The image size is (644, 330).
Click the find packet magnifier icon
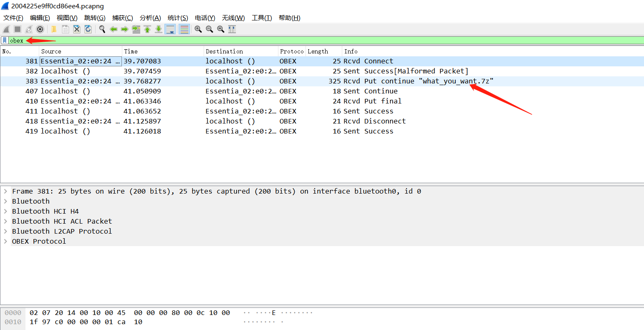tap(101, 29)
